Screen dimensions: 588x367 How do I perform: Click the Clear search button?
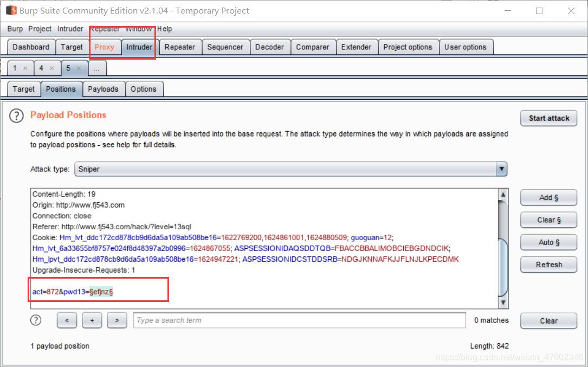(549, 321)
